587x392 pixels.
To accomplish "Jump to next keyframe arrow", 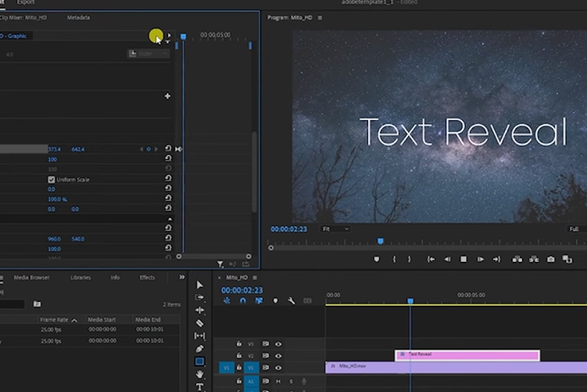I will 156,149.
